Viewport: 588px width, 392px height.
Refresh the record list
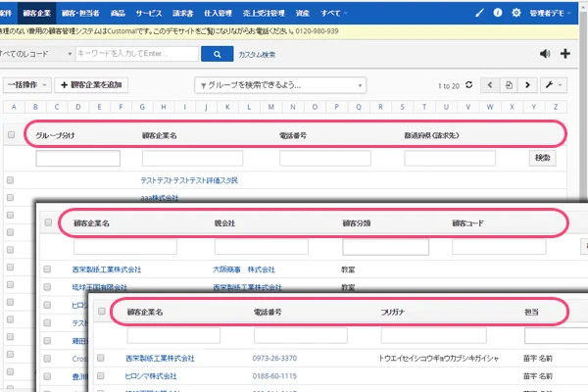[x=468, y=85]
